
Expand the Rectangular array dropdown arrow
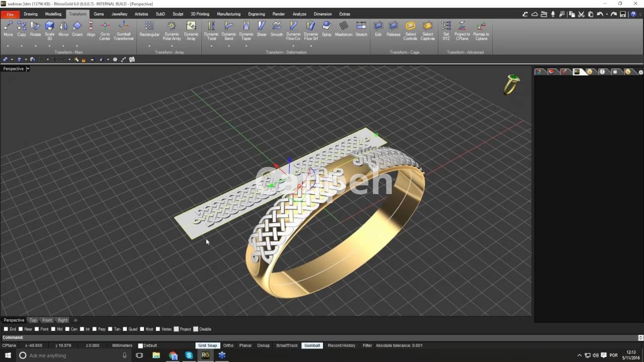149,46
